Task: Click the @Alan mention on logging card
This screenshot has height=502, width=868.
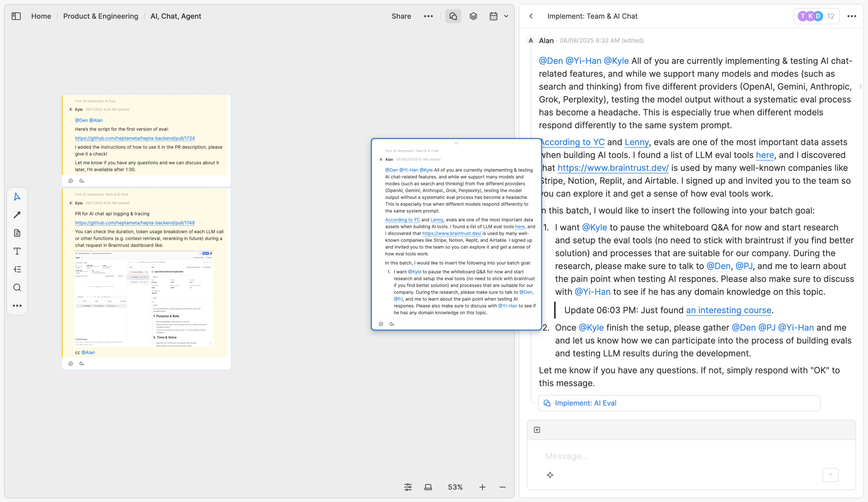Action: (x=88, y=352)
